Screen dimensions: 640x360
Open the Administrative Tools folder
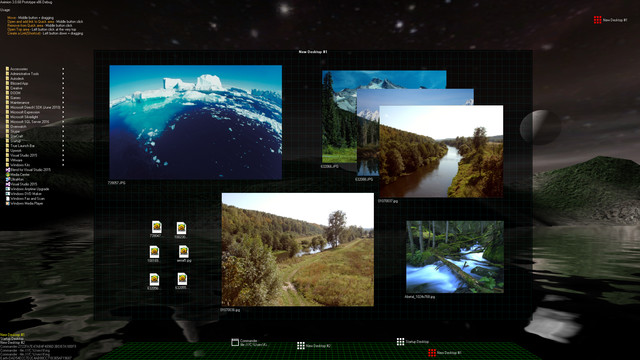[x=22, y=74]
